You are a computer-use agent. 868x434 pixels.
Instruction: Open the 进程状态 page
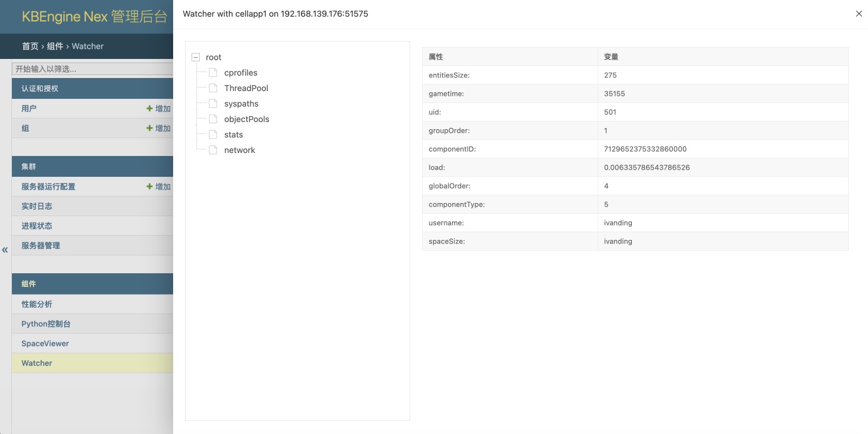[37, 226]
